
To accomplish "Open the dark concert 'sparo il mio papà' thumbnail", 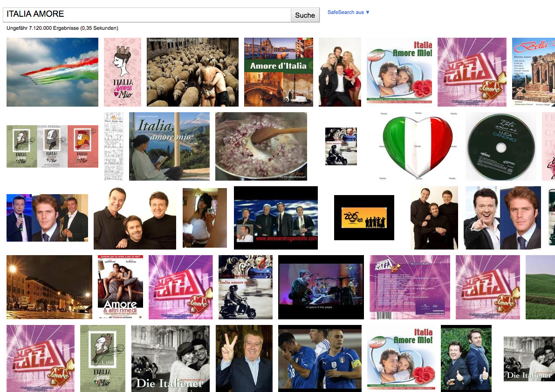I will tap(321, 287).
